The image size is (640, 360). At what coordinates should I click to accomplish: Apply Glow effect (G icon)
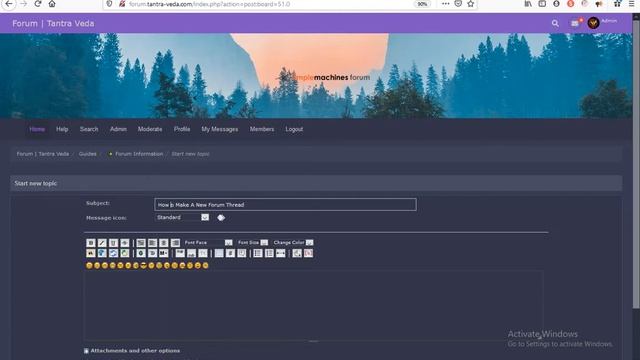pyautogui.click(x=141, y=253)
